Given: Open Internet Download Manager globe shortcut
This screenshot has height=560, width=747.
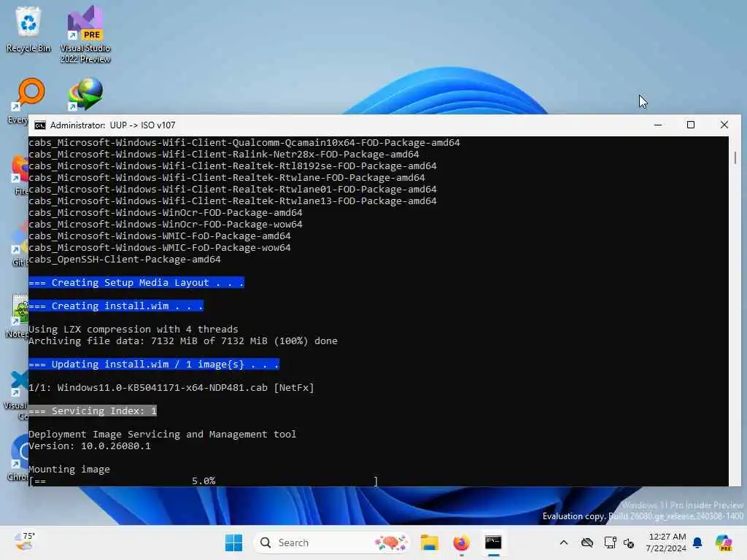Looking at the screenshot, I should (86, 94).
